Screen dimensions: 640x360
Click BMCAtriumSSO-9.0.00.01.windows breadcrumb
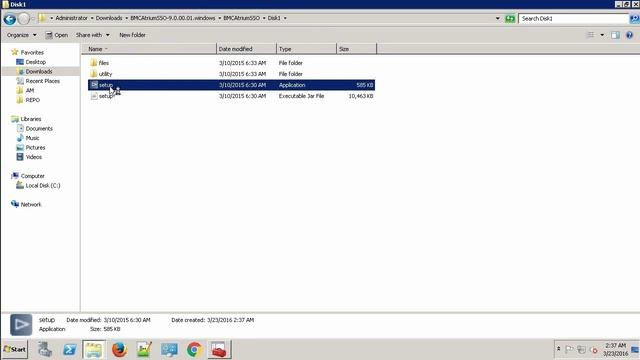[173, 18]
